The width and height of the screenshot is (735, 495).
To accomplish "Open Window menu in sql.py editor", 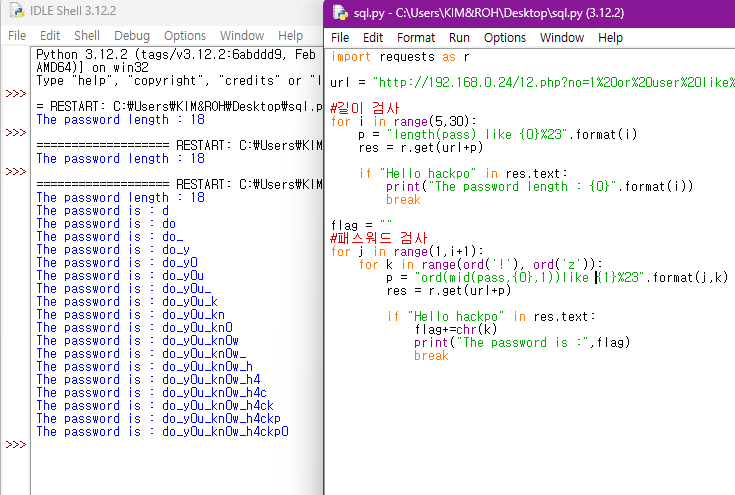I will [562, 38].
